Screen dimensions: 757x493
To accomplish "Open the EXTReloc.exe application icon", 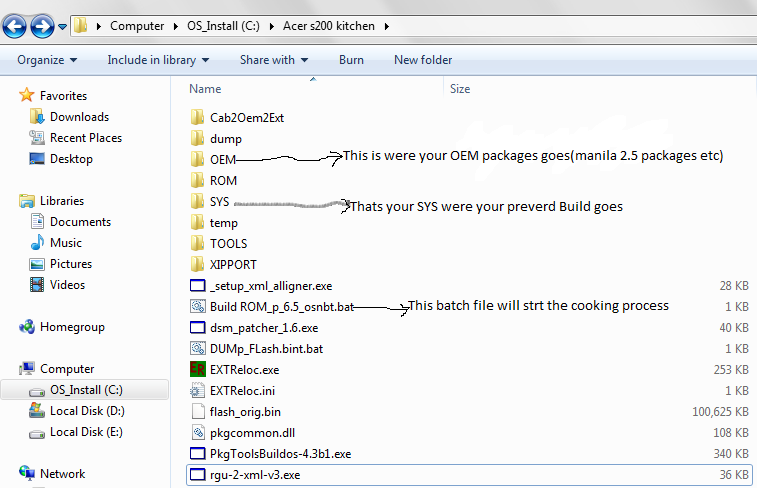I will 197,369.
